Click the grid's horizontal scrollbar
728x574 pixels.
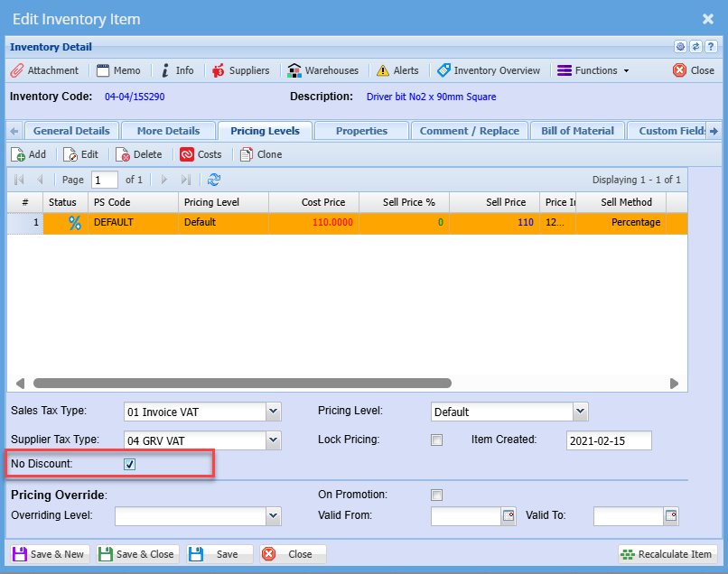point(241,383)
